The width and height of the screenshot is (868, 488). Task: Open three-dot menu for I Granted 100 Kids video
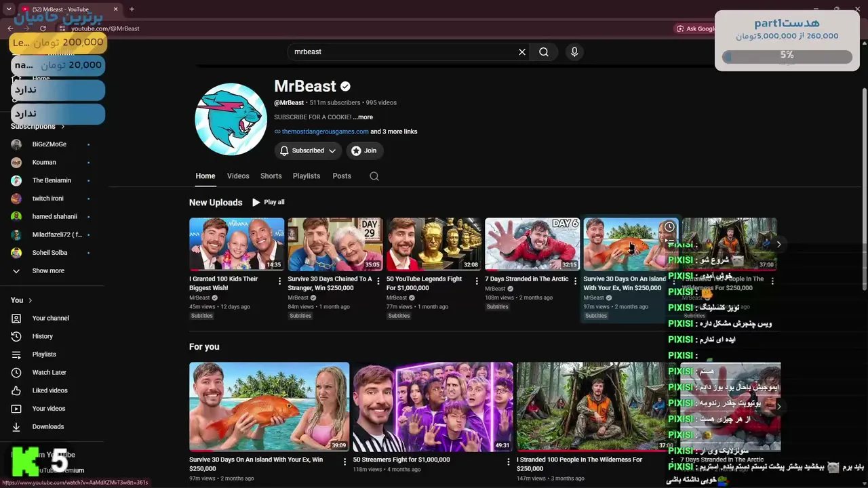(279, 281)
